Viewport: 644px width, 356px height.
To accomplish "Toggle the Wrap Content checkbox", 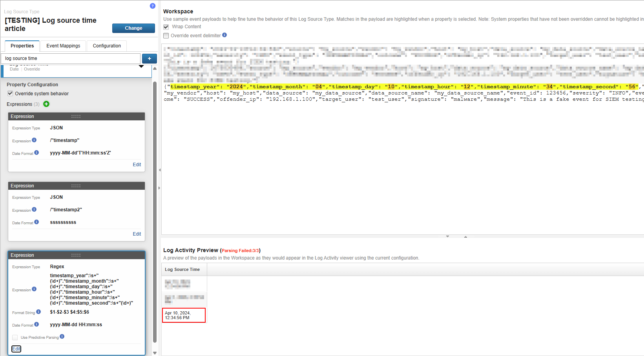I will (x=166, y=27).
